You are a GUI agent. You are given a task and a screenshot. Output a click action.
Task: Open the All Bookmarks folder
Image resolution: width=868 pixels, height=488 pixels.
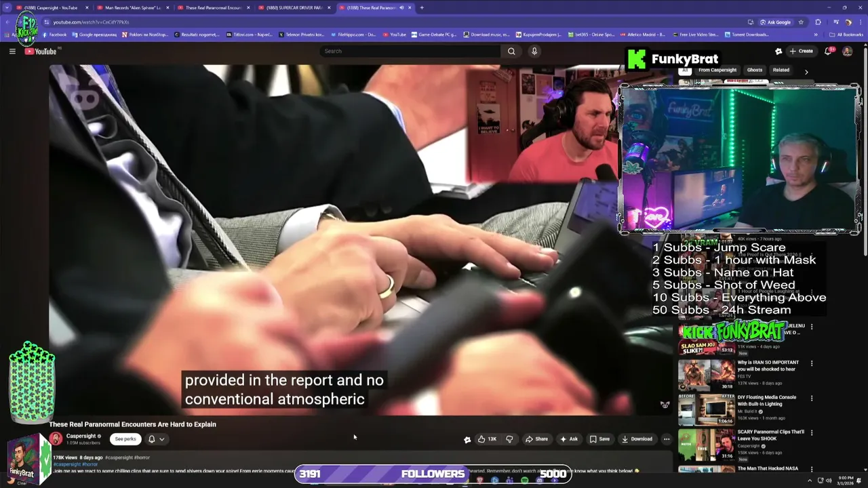[846, 35]
